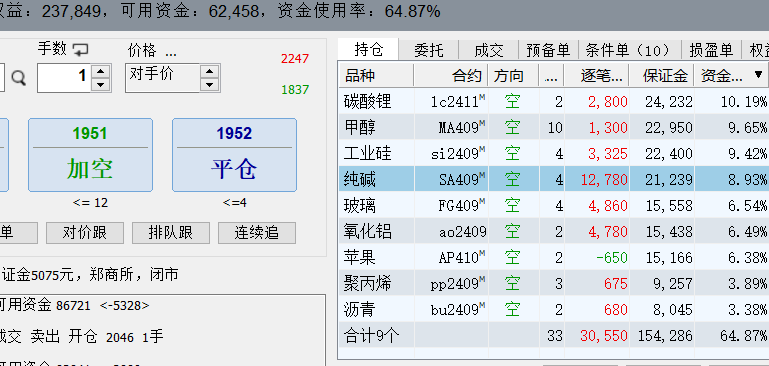Image resolution: width=769 pixels, height=366 pixels.
Task: Click the red upper limit price 2247
Action: tap(295, 59)
